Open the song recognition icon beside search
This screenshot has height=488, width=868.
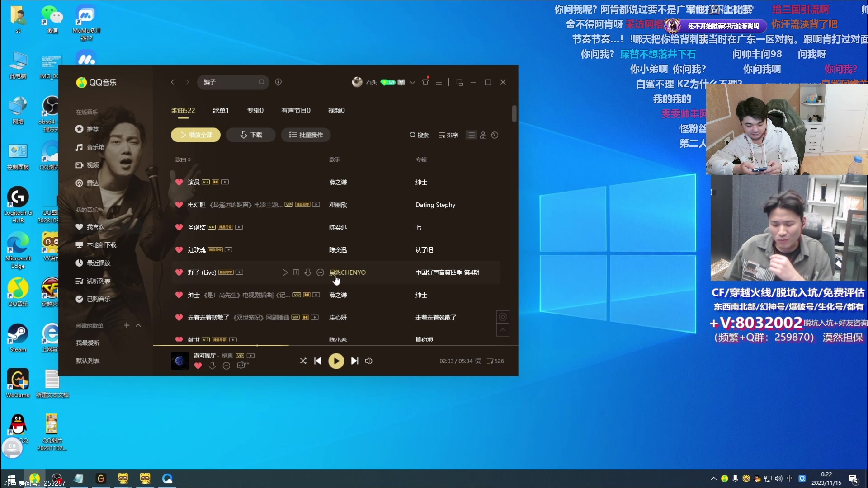click(x=278, y=82)
